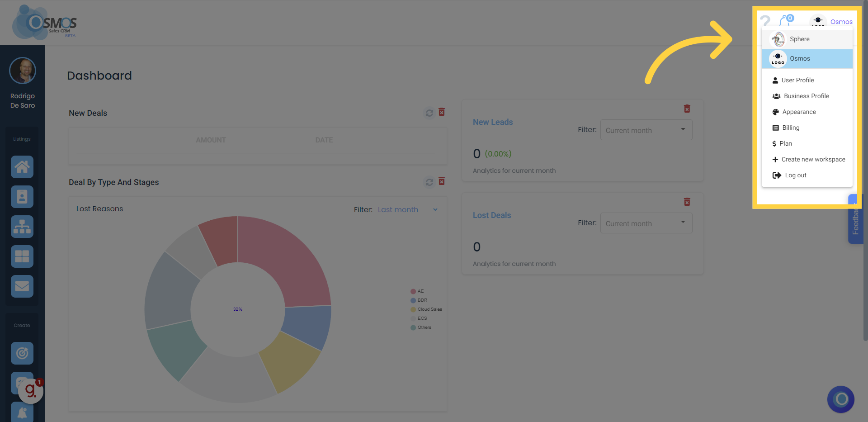
Task: Open the org chart icon in sidebar
Action: [x=22, y=227]
